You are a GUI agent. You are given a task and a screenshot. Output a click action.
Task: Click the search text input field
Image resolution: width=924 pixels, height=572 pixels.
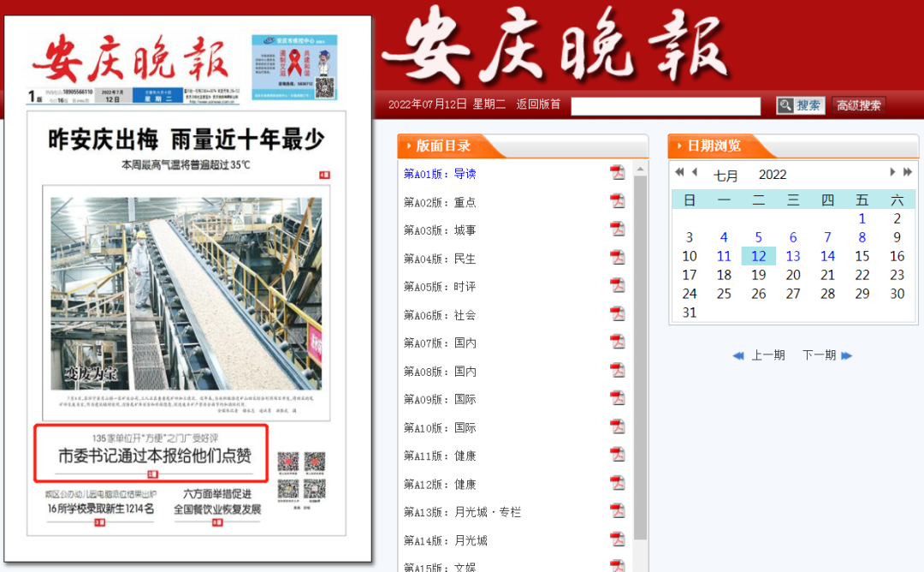pos(666,105)
